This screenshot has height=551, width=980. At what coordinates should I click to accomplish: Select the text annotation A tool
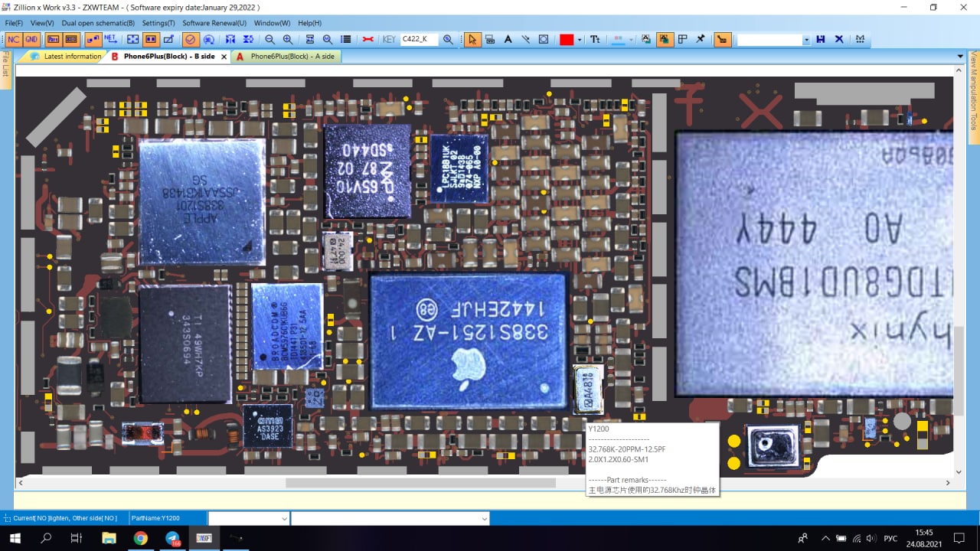(508, 39)
